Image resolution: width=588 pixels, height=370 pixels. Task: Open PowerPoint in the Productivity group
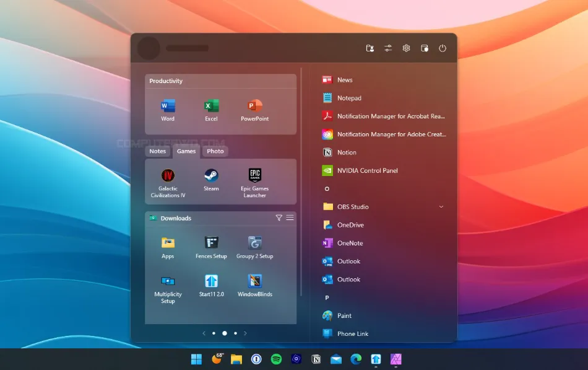click(254, 110)
